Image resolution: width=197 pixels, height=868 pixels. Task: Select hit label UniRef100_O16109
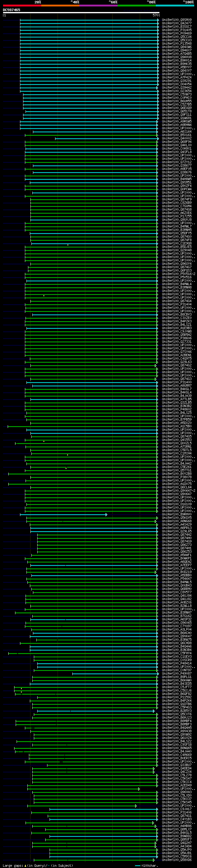pos(177,504)
